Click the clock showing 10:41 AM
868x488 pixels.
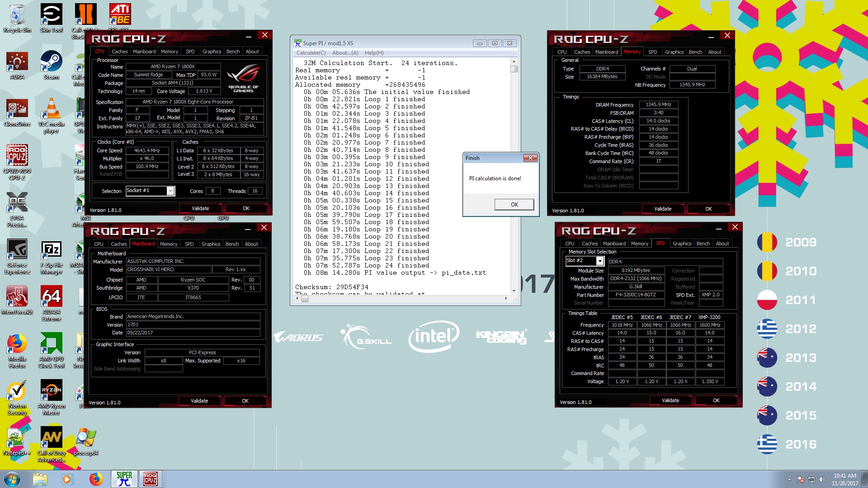tap(844, 476)
